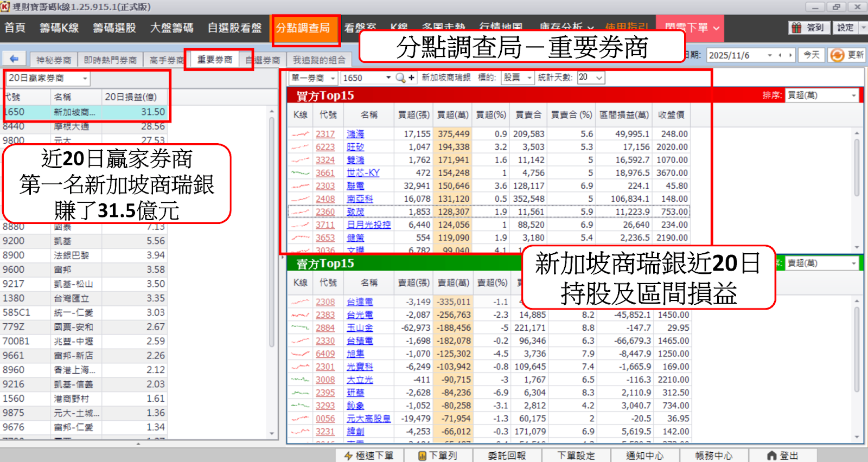Expand the date 2025/11/6 dropdown
The image size is (868, 462).
(x=770, y=55)
